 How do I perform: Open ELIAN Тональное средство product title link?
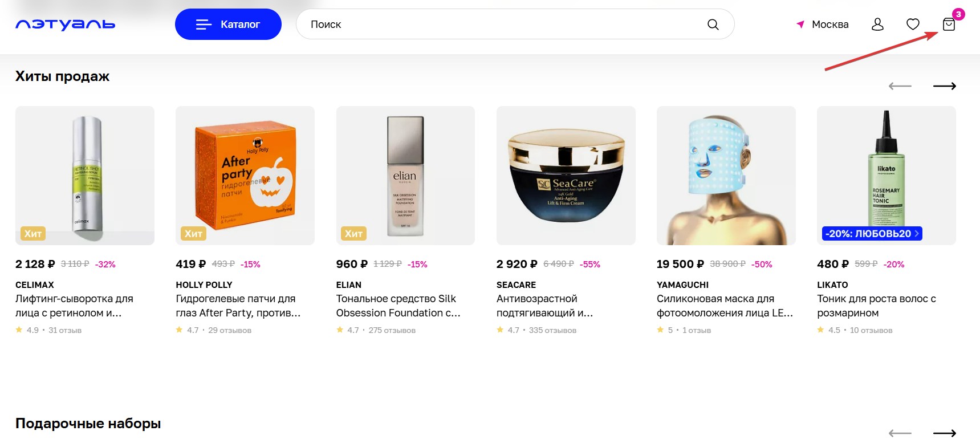(x=398, y=306)
